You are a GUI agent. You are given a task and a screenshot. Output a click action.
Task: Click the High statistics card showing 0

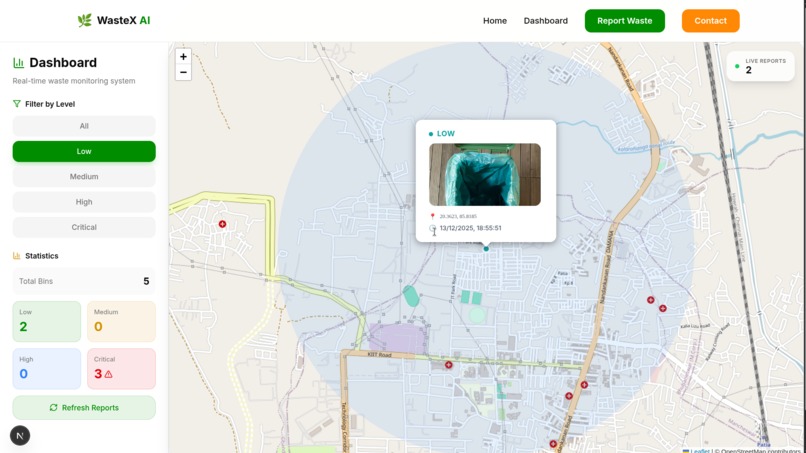pos(47,369)
